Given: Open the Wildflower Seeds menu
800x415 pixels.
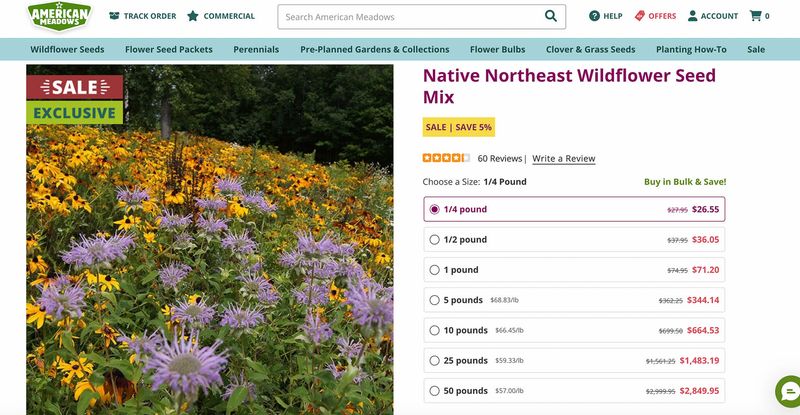Looking at the screenshot, I should [67, 50].
